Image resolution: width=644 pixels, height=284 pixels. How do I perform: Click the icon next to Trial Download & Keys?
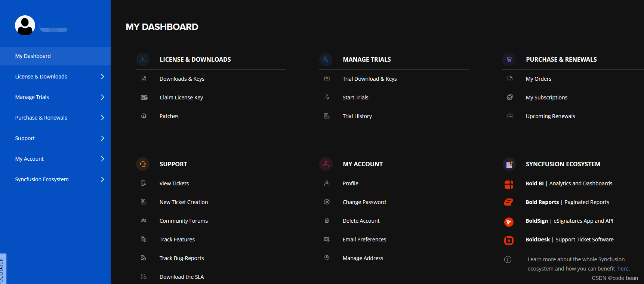pos(327,78)
